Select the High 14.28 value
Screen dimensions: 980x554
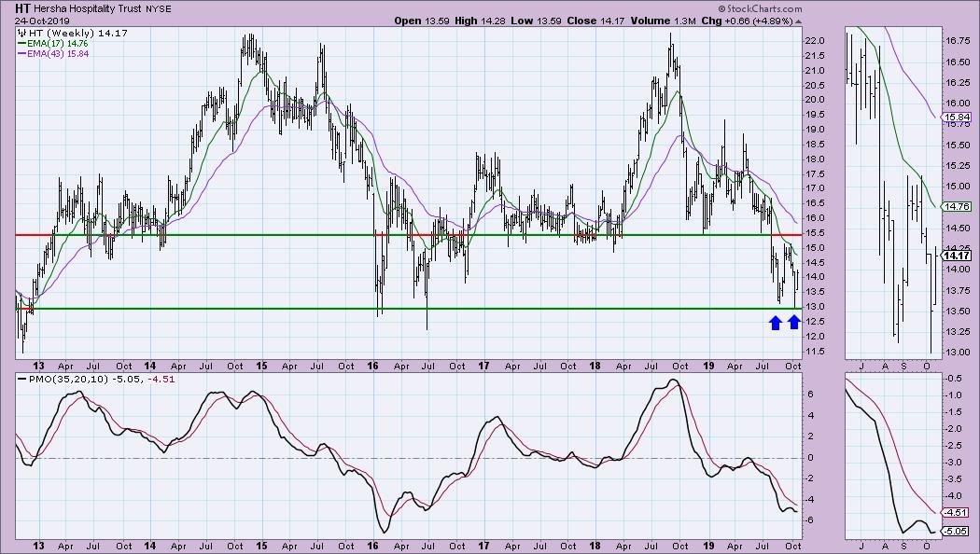(x=480, y=21)
